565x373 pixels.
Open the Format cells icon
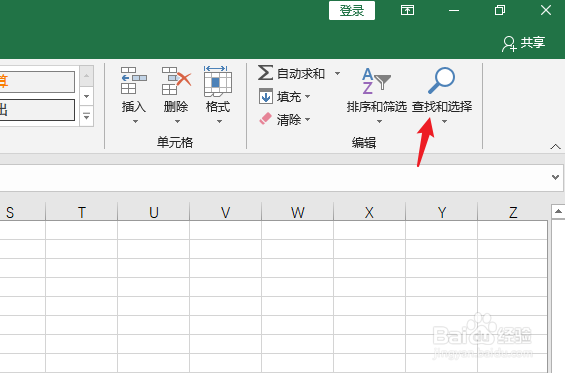click(x=218, y=81)
